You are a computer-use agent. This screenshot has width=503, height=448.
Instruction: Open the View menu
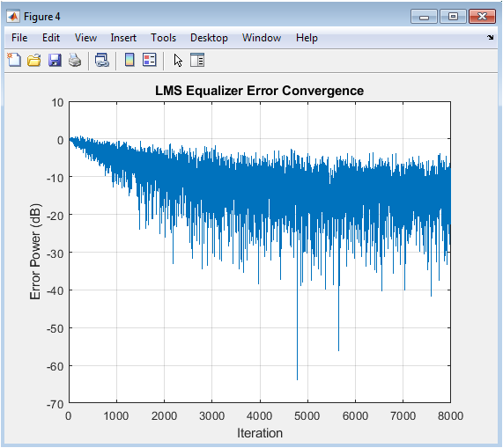coord(85,38)
